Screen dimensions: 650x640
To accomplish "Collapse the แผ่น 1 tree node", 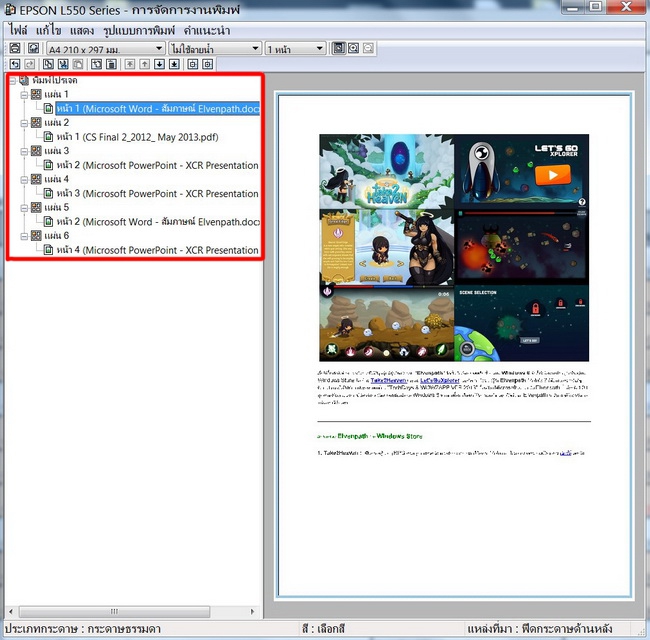I will click(x=24, y=95).
